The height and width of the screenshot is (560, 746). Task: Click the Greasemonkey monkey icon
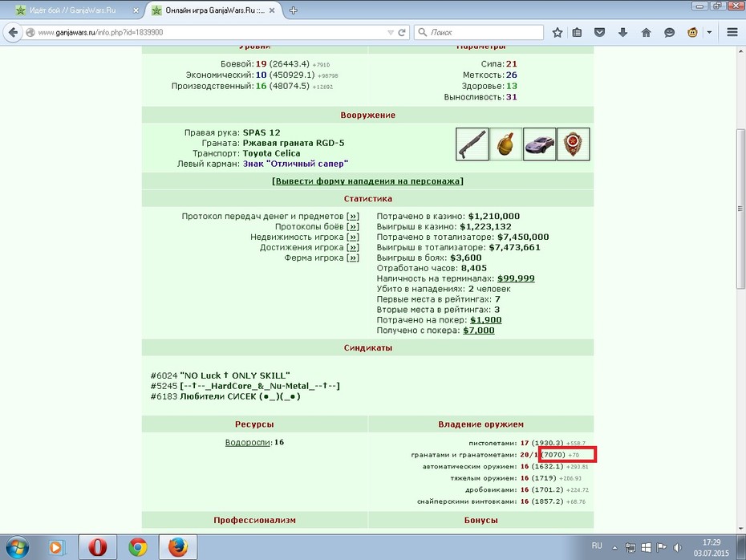click(x=693, y=32)
